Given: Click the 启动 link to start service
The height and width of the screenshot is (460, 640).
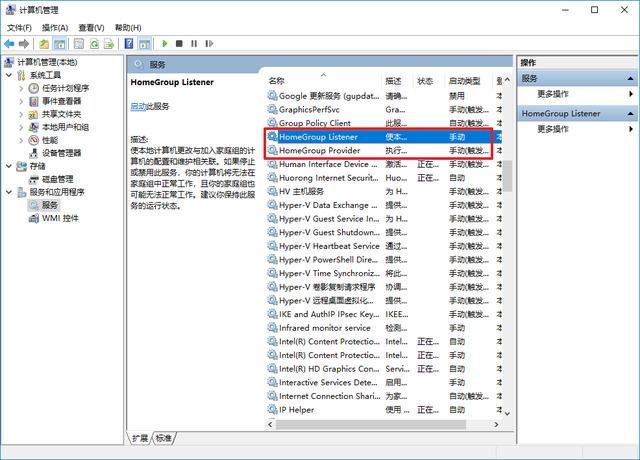Looking at the screenshot, I should pos(138,107).
